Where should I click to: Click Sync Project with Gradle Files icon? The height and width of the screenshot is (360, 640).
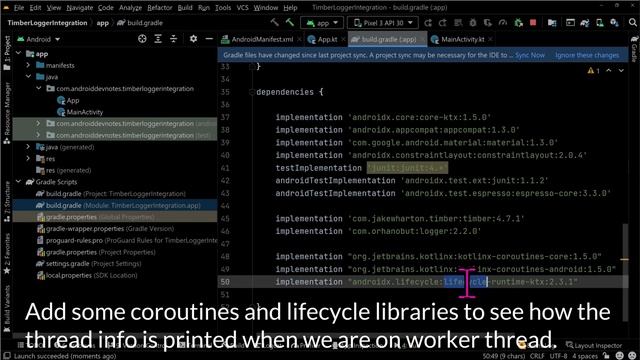coord(584,23)
